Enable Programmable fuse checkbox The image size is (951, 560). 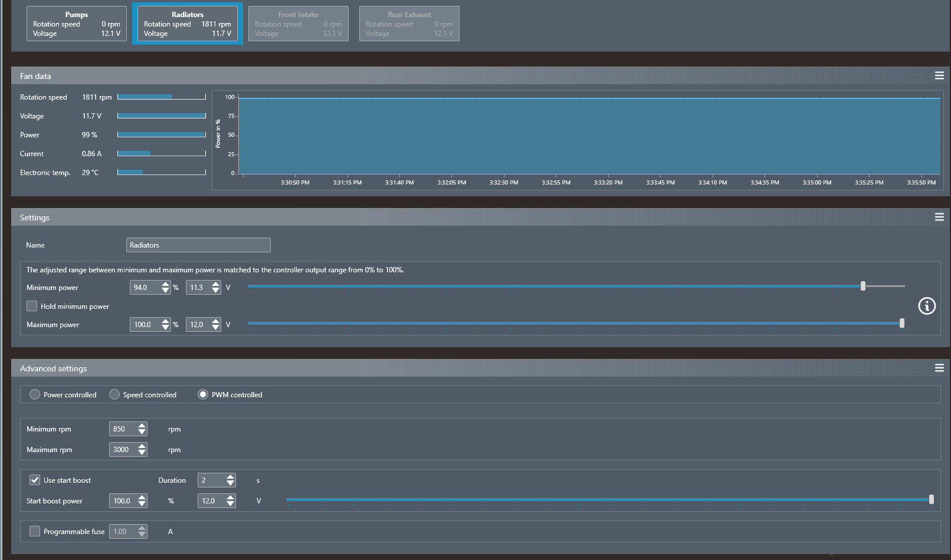[35, 531]
